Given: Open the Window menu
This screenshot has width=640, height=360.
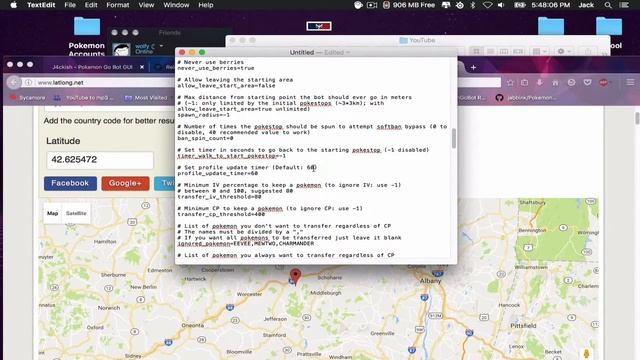Looking at the screenshot, I should [x=176, y=5].
